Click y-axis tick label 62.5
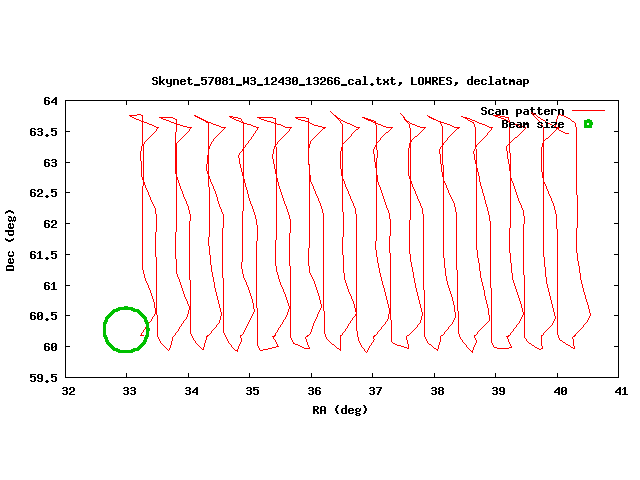This screenshot has width=640, height=480. (x=44, y=193)
